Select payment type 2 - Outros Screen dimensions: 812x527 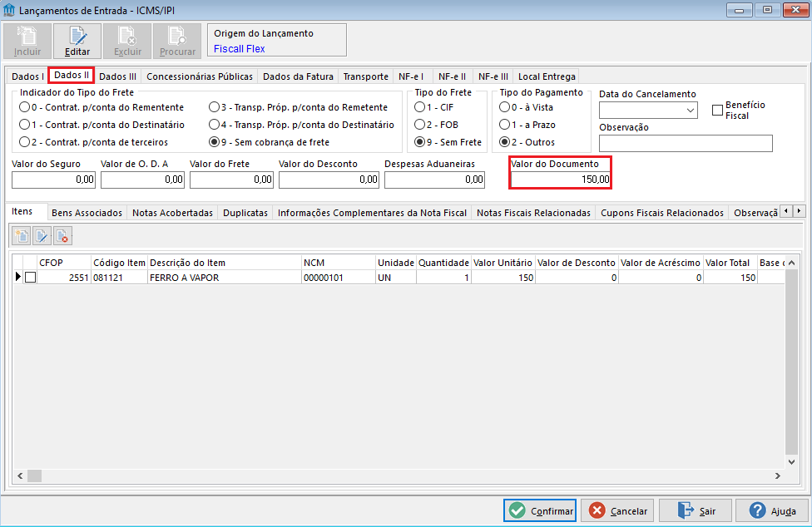click(527, 142)
